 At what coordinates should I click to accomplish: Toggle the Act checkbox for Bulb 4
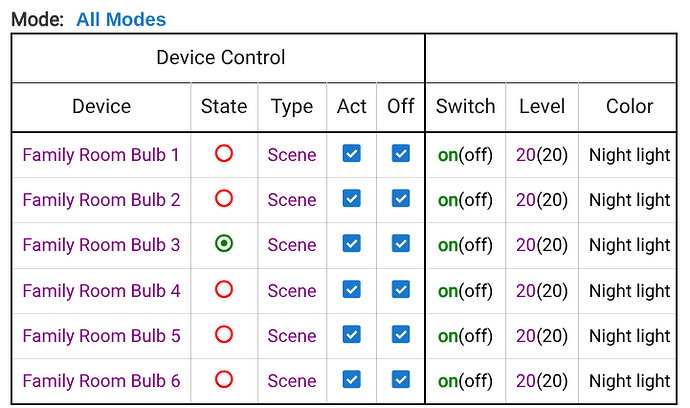(x=351, y=290)
